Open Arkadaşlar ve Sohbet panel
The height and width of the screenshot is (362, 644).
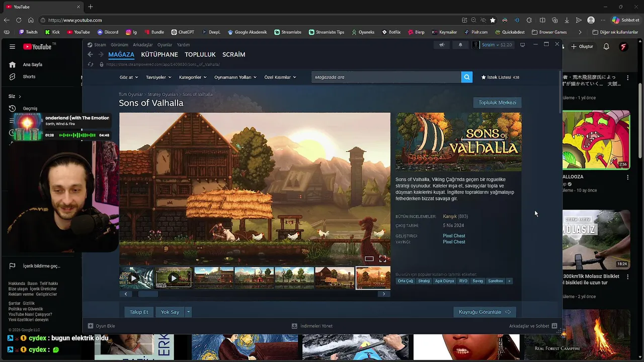pos(533,326)
